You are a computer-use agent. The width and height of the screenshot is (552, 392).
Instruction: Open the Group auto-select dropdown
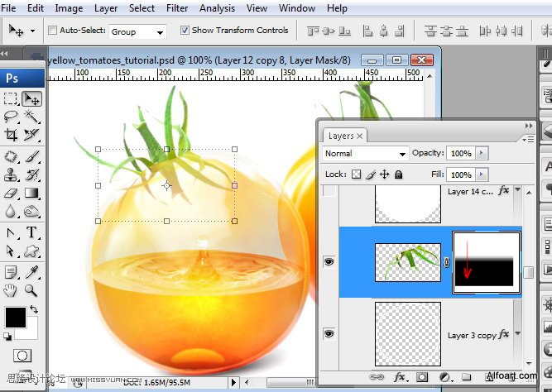[161, 31]
